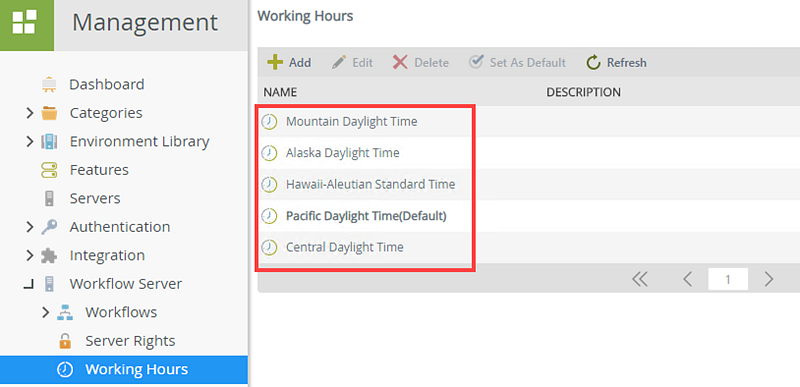The height and width of the screenshot is (387, 800).
Task: Open the Servers menu item
Action: tap(95, 198)
